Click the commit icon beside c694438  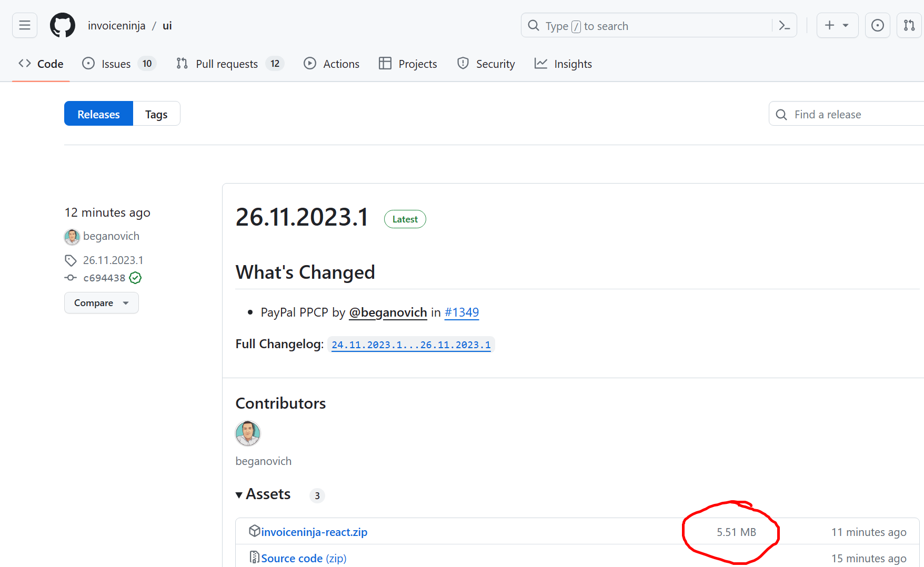(x=71, y=278)
